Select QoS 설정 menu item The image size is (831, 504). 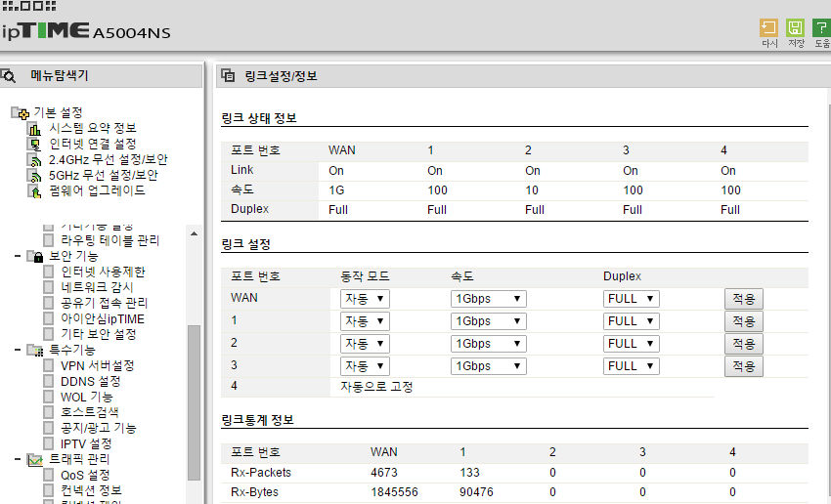coord(85,475)
